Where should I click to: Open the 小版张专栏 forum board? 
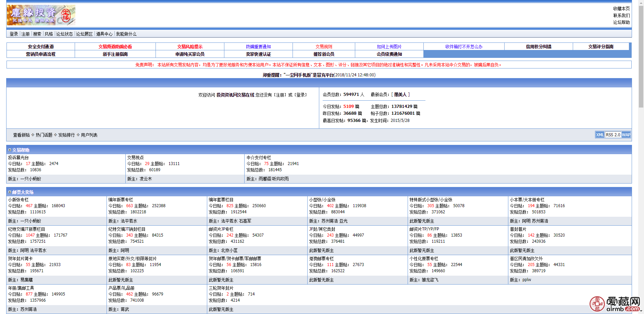coord(18,200)
